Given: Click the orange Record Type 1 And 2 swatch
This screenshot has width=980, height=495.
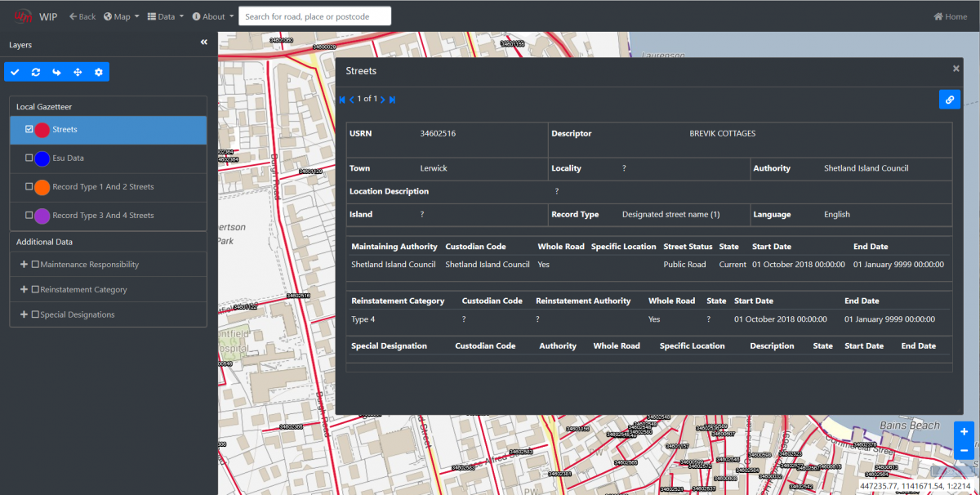Looking at the screenshot, I should point(42,187).
